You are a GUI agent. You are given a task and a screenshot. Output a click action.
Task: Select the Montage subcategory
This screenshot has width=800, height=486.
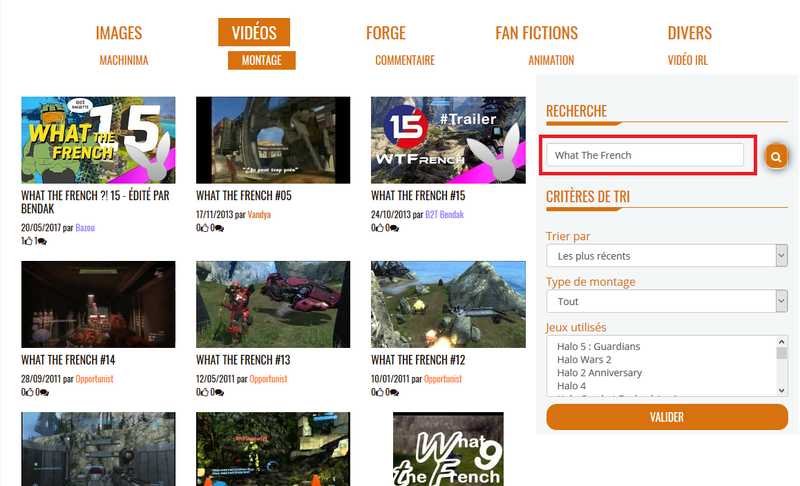click(x=262, y=61)
